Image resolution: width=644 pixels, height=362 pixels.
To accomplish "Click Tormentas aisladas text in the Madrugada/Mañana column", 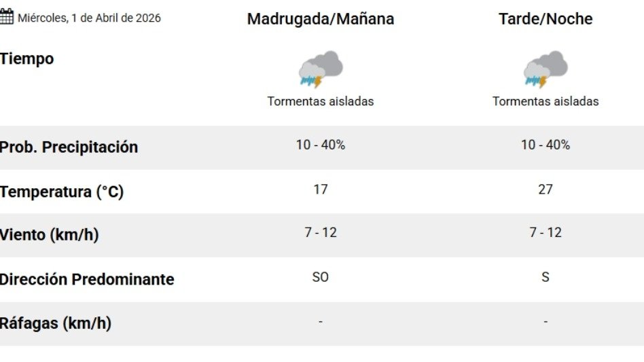I will [x=321, y=101].
